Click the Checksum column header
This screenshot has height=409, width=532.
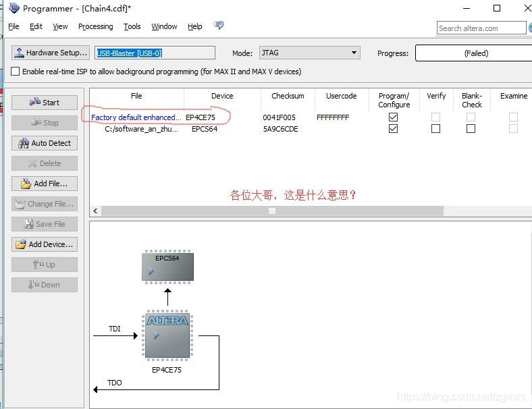[288, 96]
